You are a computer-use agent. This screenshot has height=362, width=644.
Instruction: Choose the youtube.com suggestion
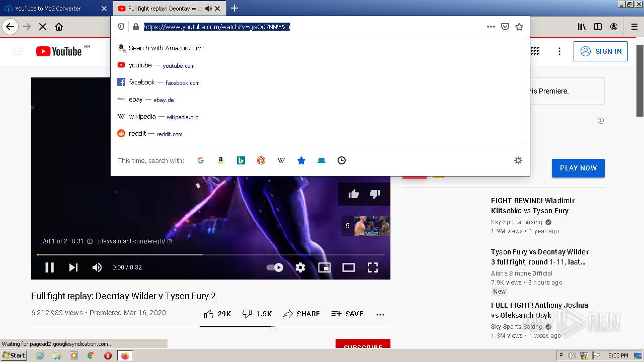pos(320,65)
